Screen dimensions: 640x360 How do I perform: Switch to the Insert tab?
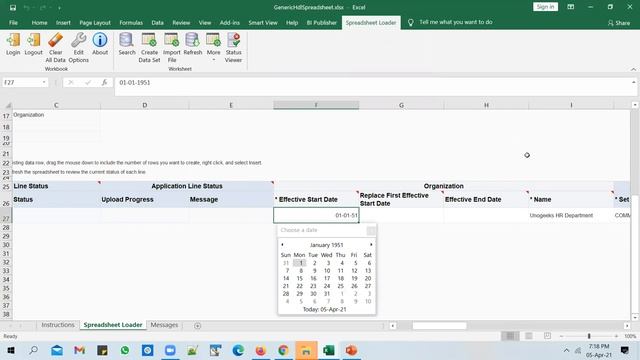(x=63, y=22)
